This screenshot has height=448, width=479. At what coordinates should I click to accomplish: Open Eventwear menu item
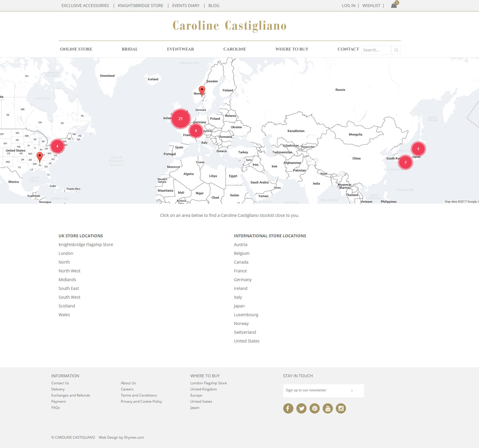tap(181, 49)
